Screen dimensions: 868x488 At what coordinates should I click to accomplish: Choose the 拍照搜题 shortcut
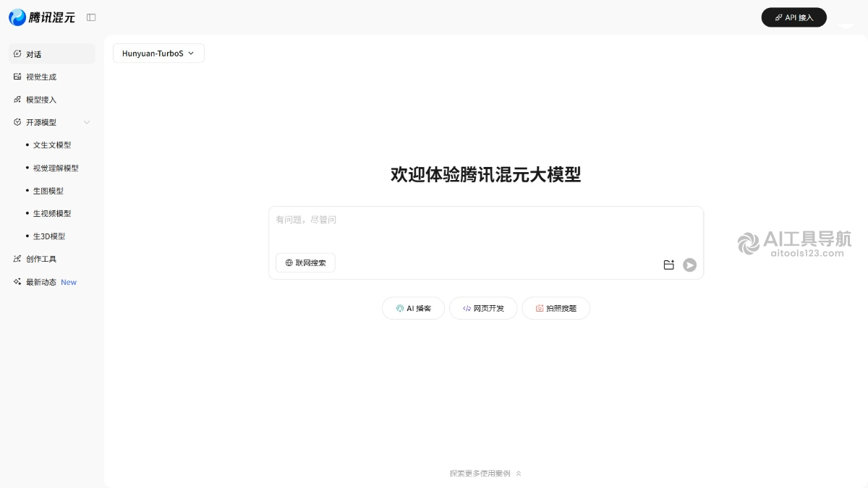pos(556,308)
